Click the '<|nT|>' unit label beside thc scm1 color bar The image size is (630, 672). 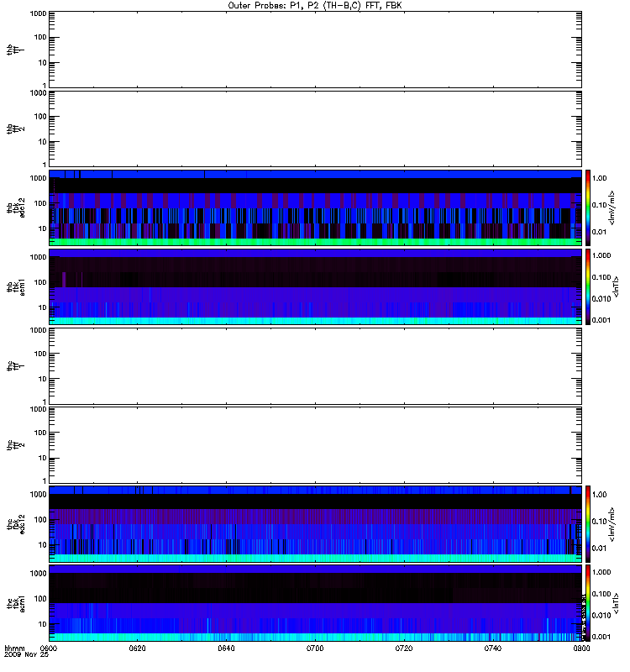click(617, 603)
